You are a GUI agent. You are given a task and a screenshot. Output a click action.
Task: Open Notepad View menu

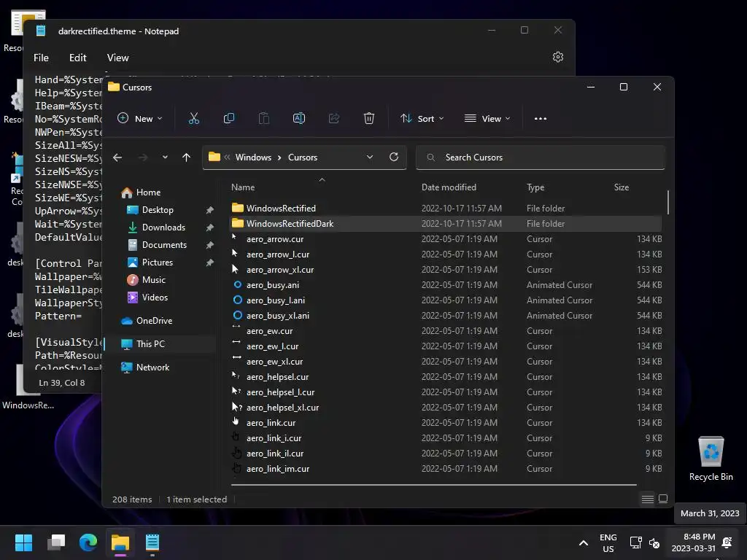[x=117, y=58]
